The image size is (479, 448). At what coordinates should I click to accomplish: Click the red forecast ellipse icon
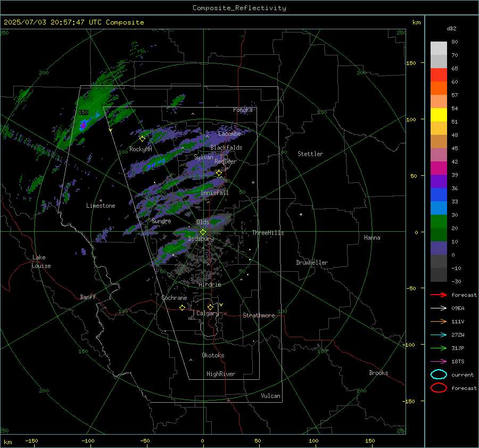[x=439, y=388]
